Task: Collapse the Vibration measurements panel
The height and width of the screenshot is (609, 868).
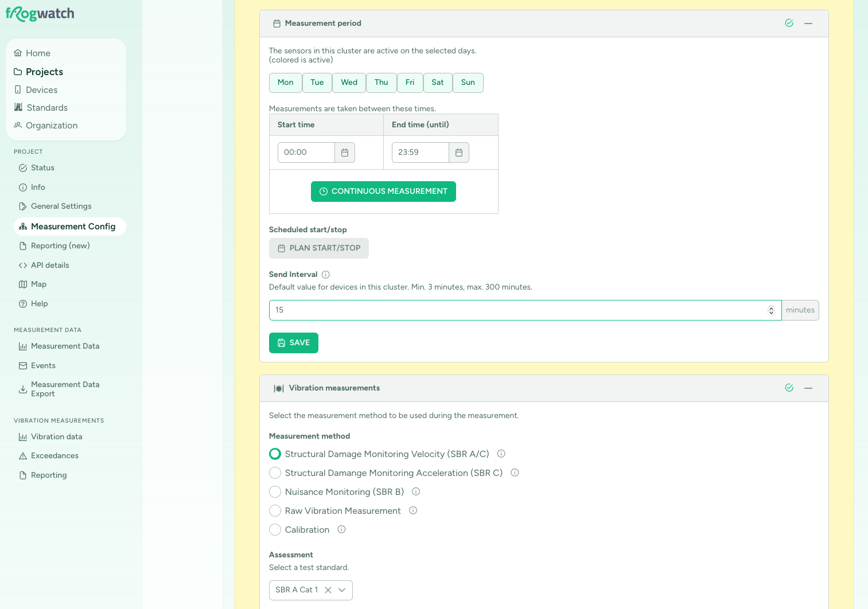Action: coord(808,388)
